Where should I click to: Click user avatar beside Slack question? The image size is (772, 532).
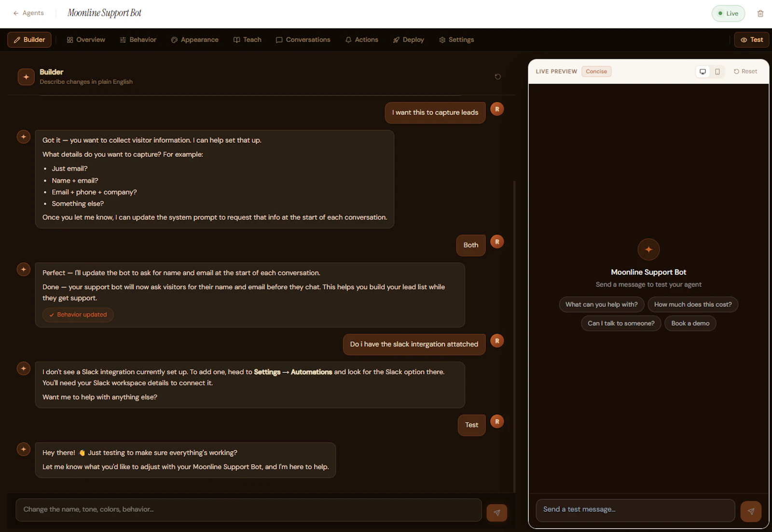click(497, 341)
